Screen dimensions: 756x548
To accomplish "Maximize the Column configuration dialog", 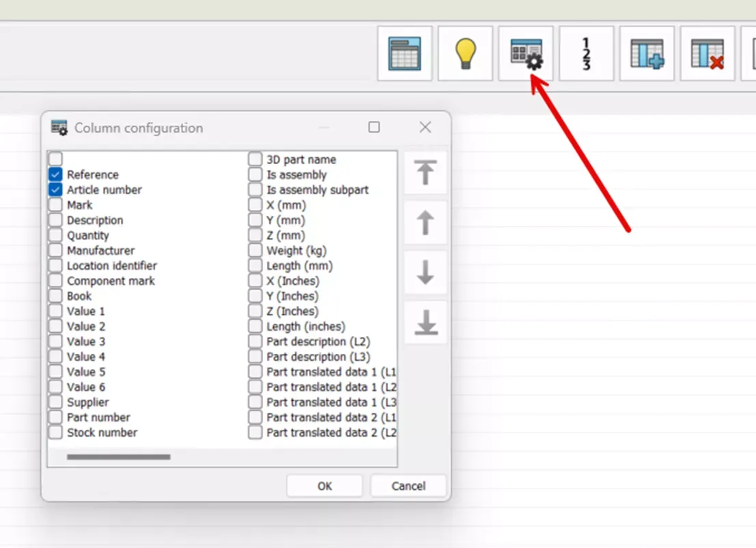I will tap(374, 127).
